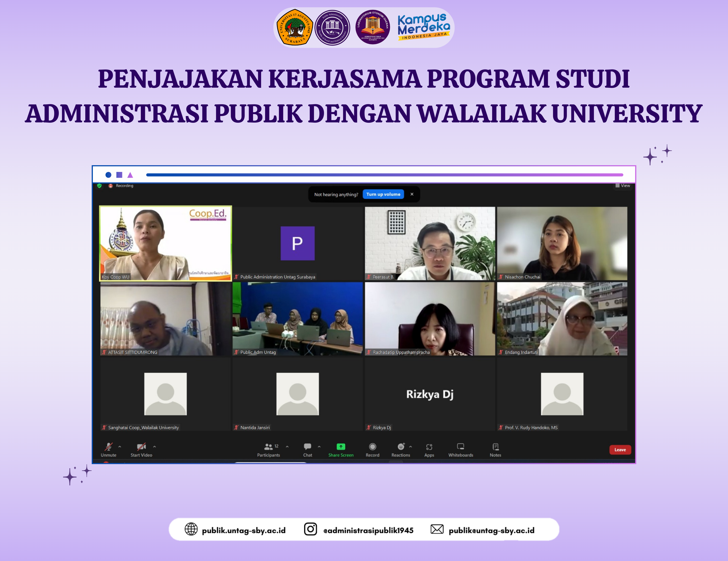The height and width of the screenshot is (561, 728).
Task: Open the Notes panel
Action: (x=495, y=450)
